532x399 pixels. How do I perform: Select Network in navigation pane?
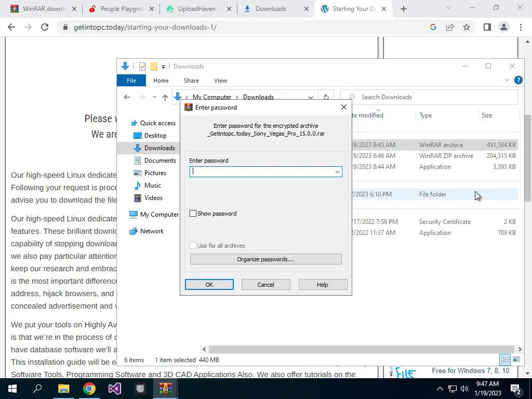(147, 231)
